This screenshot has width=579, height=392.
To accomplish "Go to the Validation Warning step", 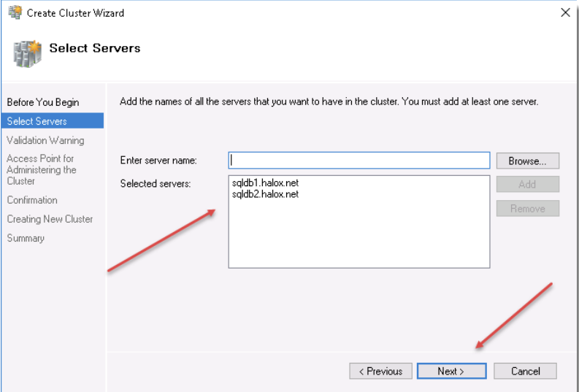I will [45, 140].
